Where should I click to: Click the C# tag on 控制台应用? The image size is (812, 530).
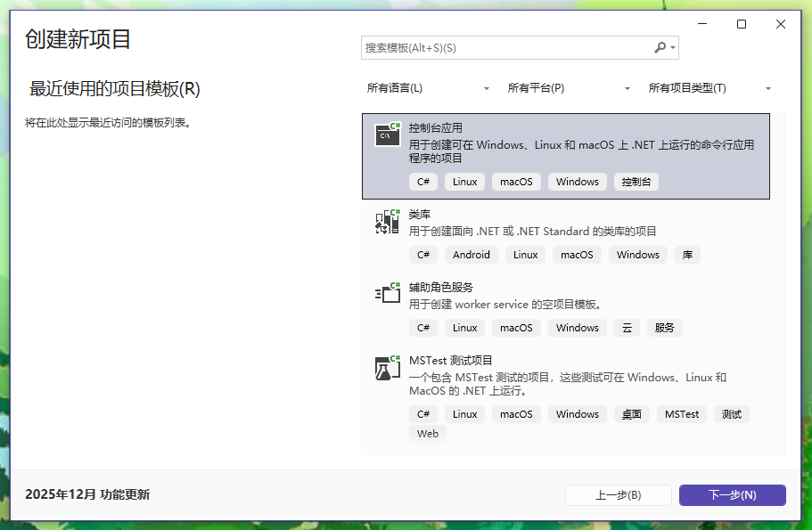pos(423,181)
